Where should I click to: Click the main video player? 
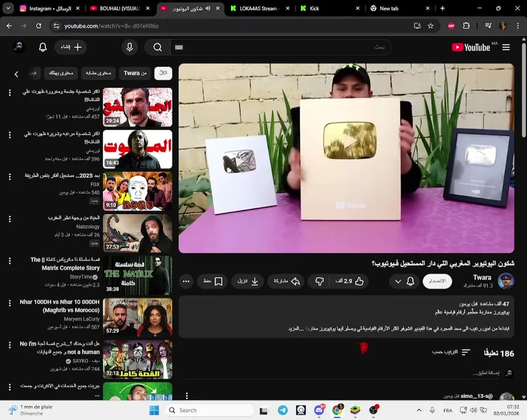346,158
